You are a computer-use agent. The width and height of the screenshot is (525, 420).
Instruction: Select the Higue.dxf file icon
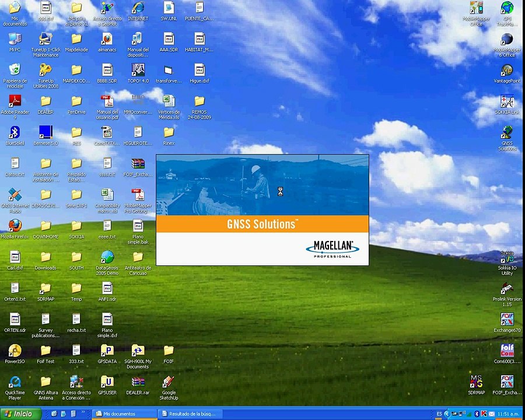(199, 71)
